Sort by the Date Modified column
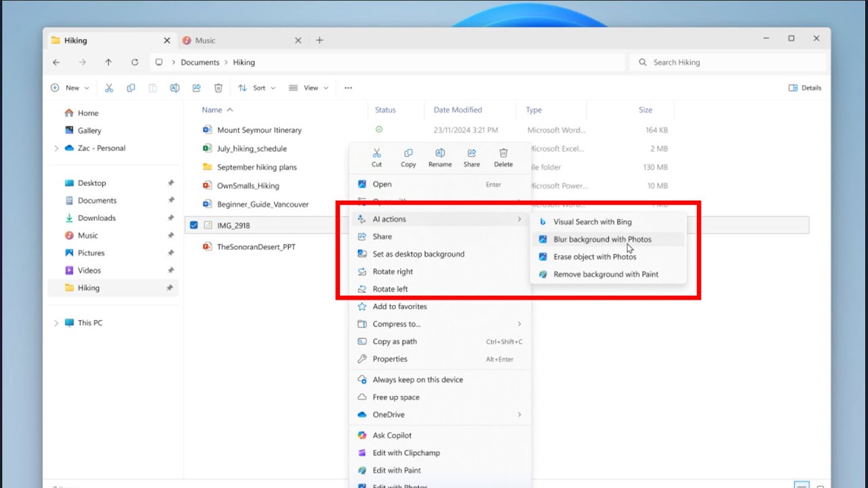The width and height of the screenshot is (868, 488). pos(458,110)
